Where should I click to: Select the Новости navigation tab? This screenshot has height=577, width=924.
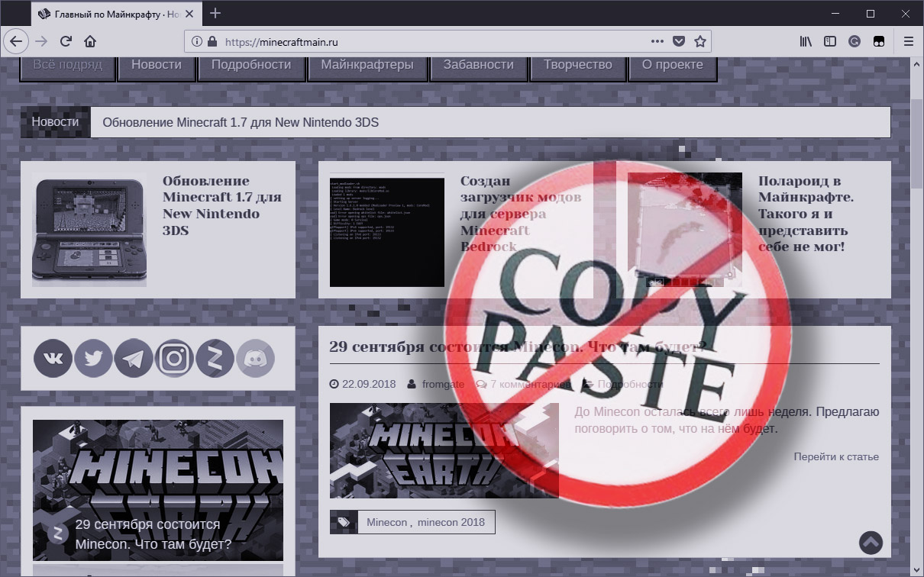pos(156,65)
